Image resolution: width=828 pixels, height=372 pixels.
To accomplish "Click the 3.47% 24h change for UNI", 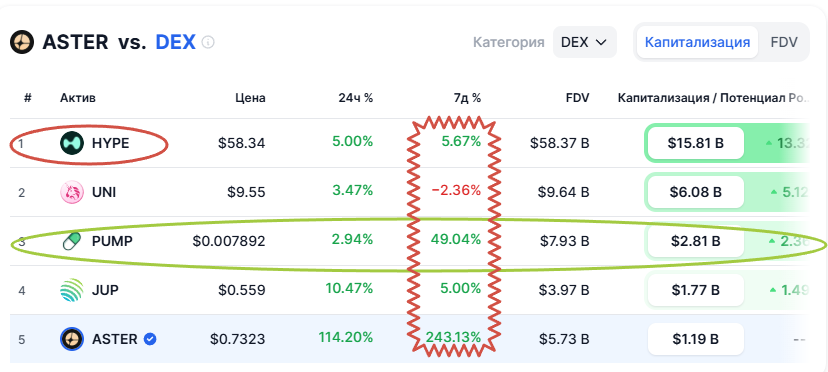I will 353,190.
